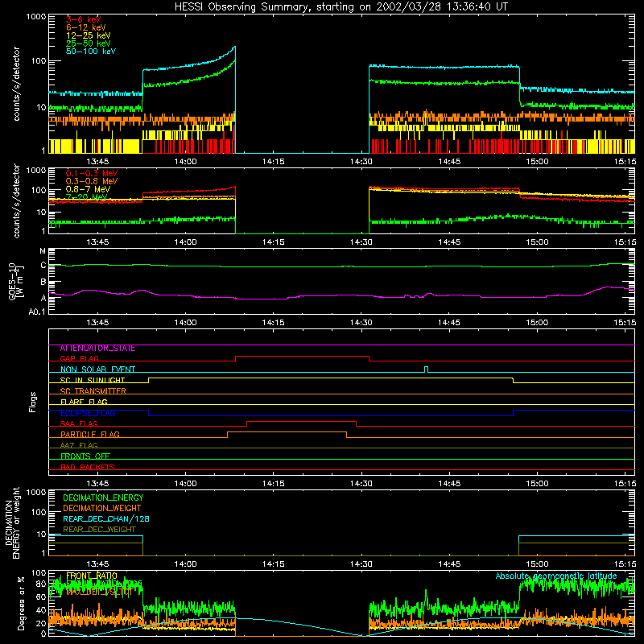Select the orange 6-12 keV legend label

click(86, 27)
